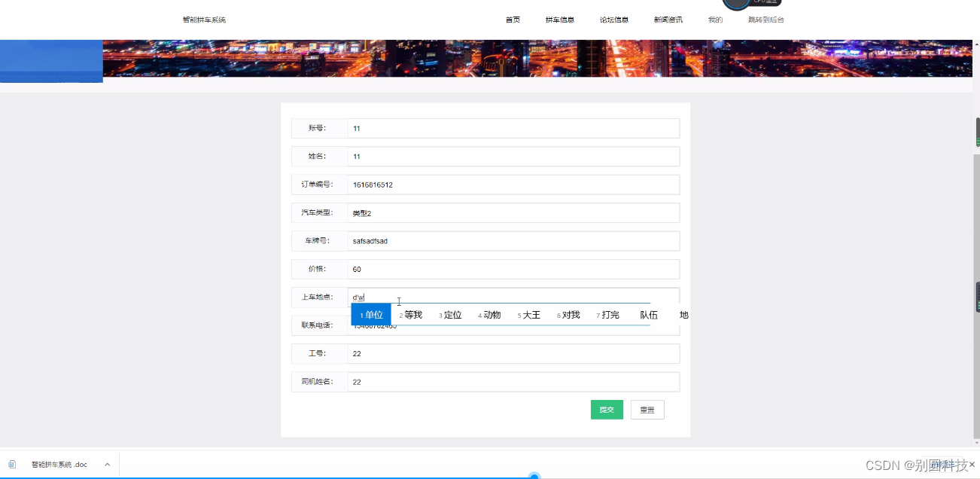Click the 司机姓名 field label
Image resolution: width=980 pixels, height=479 pixels.
coord(318,382)
